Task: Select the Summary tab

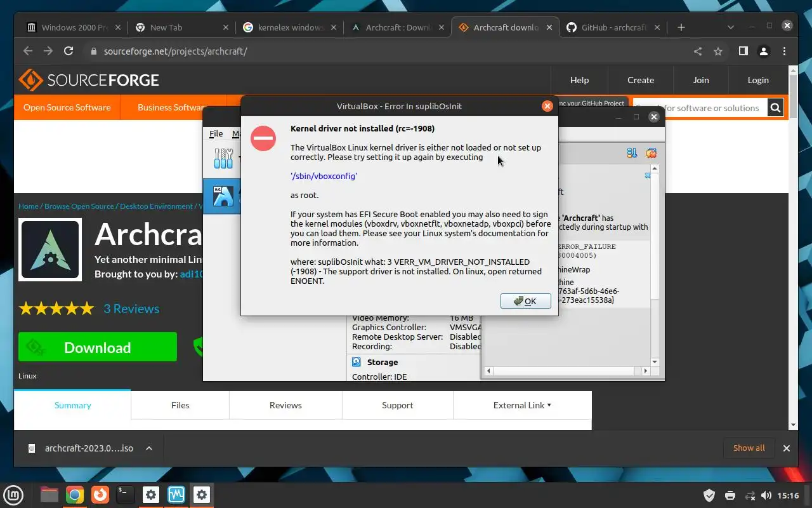Action: 72,405
